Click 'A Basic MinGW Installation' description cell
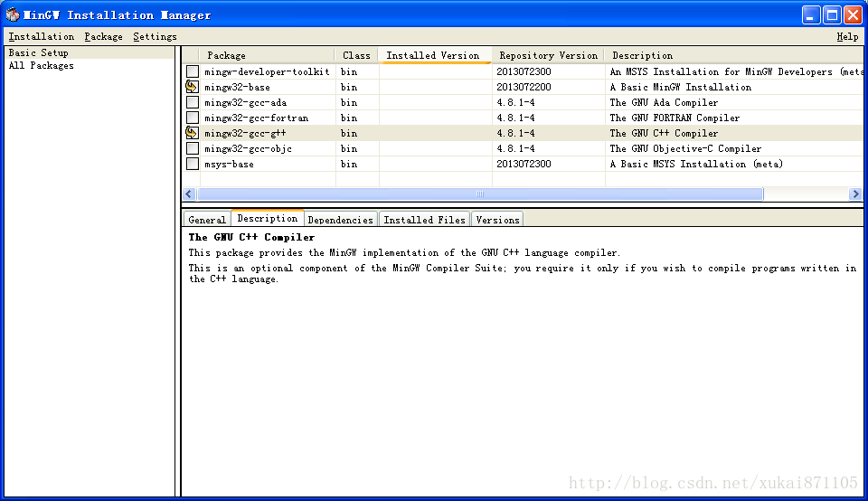868x501 pixels. [x=680, y=87]
